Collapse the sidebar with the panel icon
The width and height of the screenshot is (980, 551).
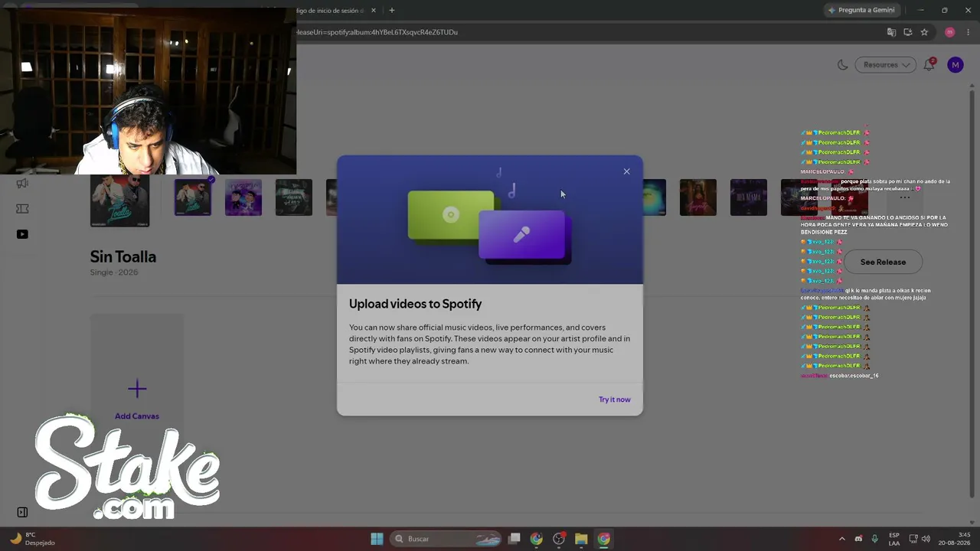[22, 512]
